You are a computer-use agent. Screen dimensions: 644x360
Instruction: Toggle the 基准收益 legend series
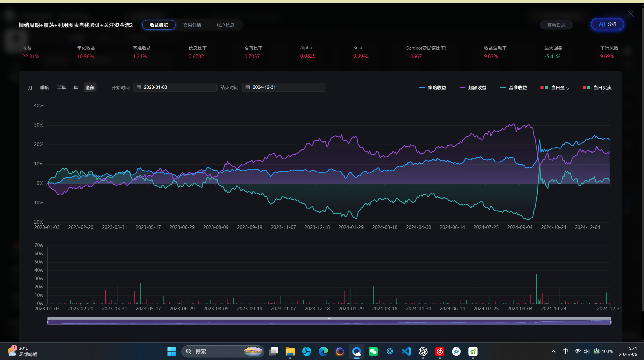pyautogui.click(x=513, y=87)
